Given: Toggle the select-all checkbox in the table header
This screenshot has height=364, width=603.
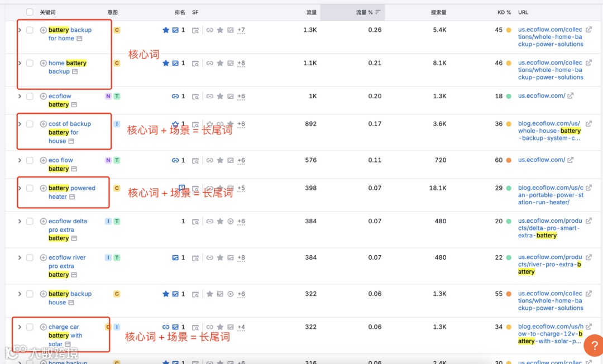Looking at the screenshot, I should [30, 12].
